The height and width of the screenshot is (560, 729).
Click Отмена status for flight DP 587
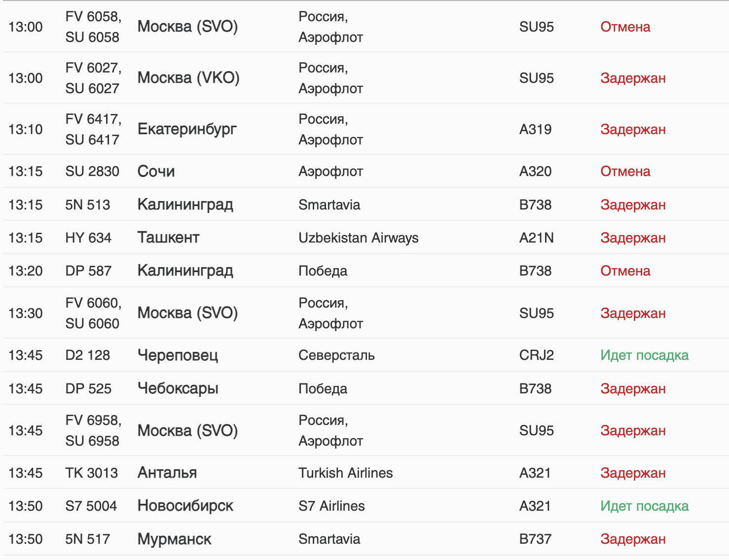click(625, 271)
